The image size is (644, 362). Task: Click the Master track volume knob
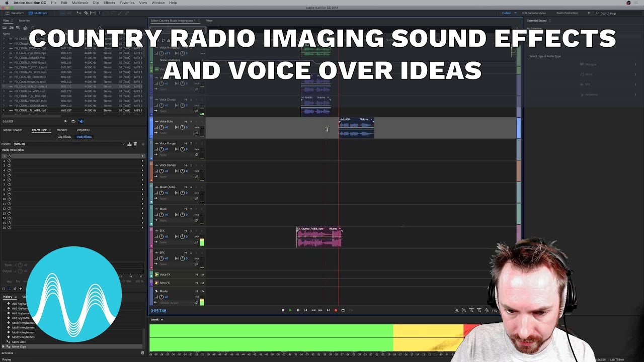[x=161, y=297]
